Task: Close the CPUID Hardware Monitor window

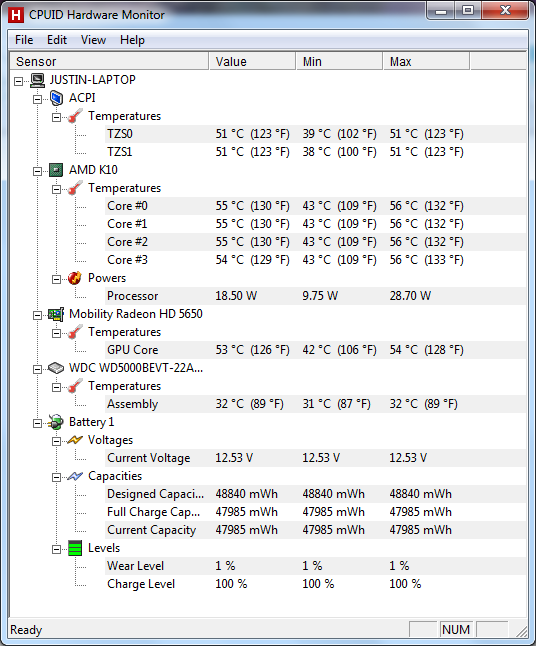Action: coord(505,11)
